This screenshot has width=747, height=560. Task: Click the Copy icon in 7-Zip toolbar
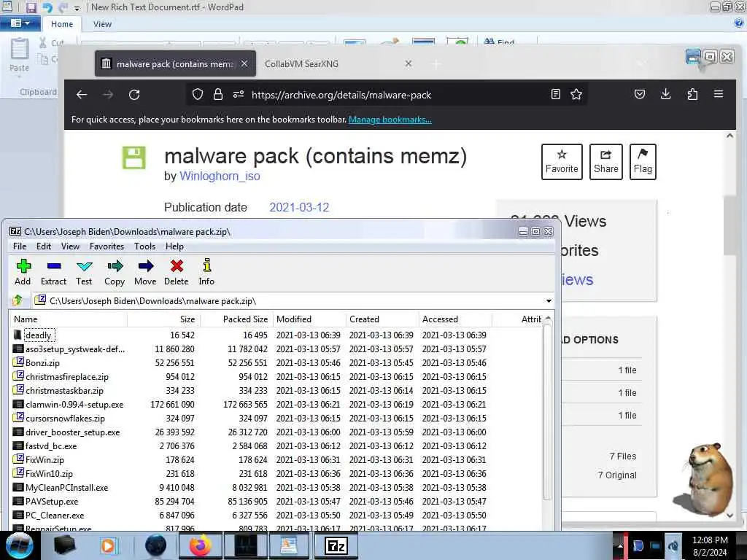tap(115, 272)
